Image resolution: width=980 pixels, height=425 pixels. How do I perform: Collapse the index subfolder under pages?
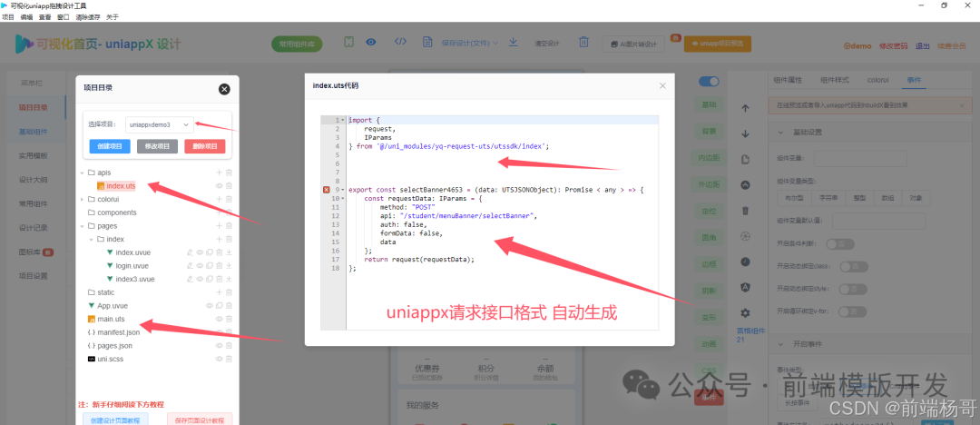(92, 239)
